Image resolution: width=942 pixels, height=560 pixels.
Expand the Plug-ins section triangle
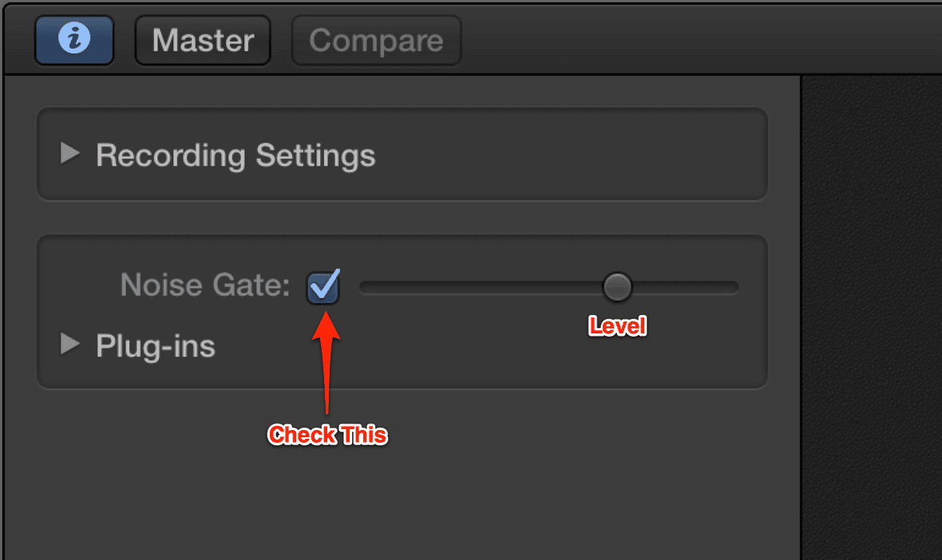tap(70, 345)
